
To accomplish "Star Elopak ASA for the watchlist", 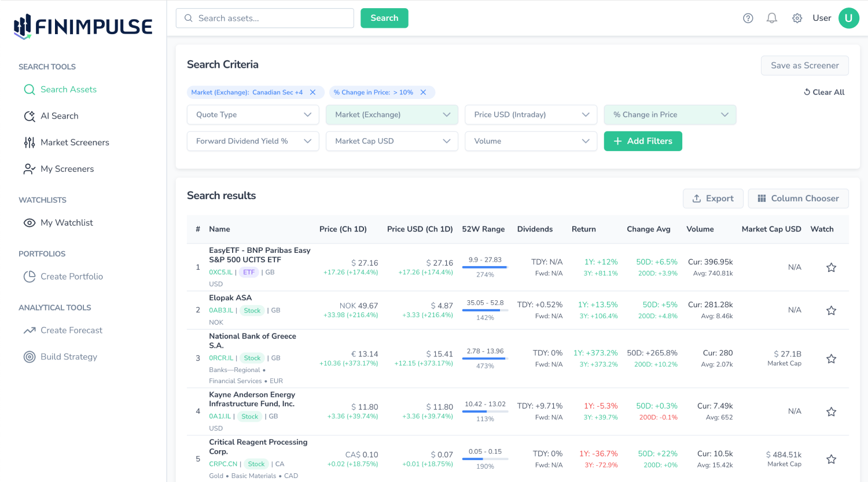I will [831, 311].
